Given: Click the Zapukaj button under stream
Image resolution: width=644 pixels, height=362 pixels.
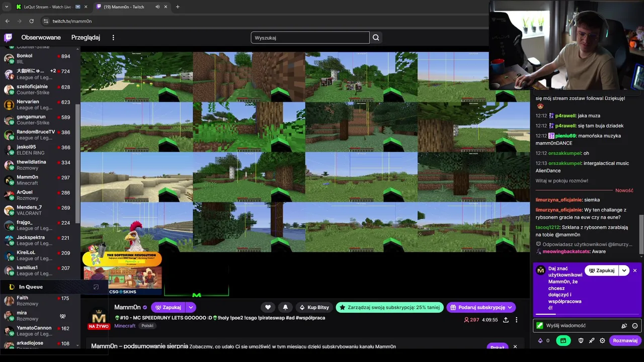Looking at the screenshot, I should tap(168, 307).
